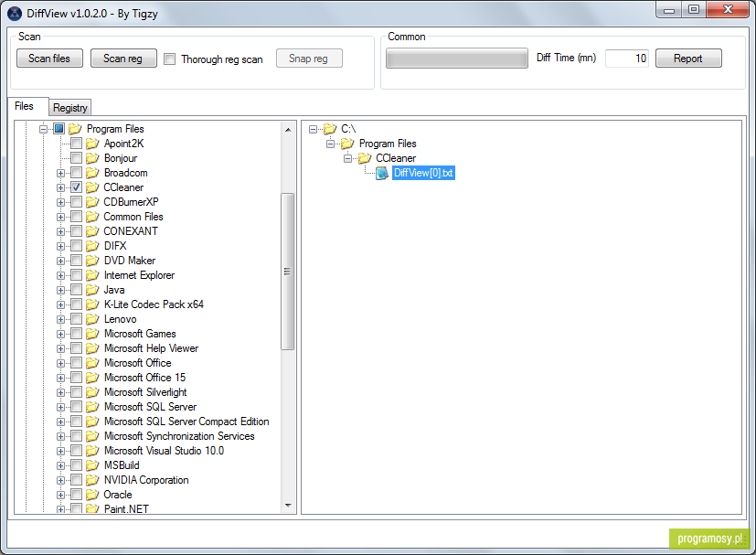Viewport: 756px width, 555px height.
Task: Click the CCleaner folder icon in right pane
Action: click(x=365, y=158)
